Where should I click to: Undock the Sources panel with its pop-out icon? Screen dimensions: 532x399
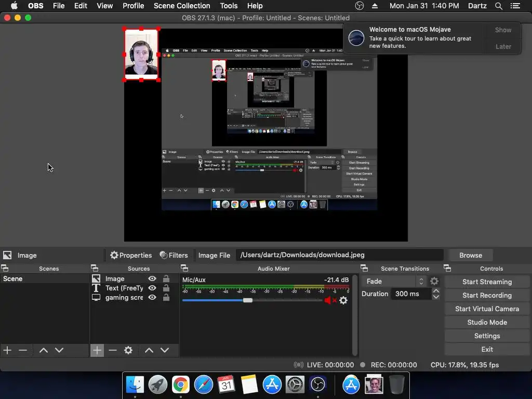95,269
